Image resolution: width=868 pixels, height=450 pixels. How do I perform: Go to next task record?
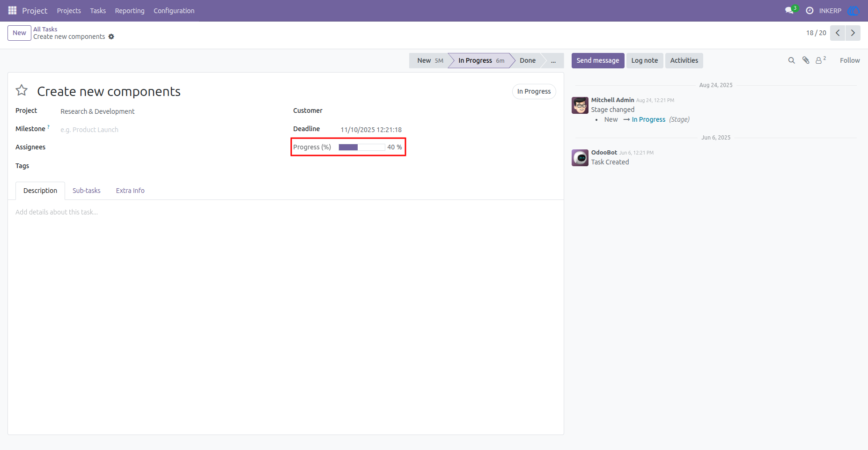[853, 33]
